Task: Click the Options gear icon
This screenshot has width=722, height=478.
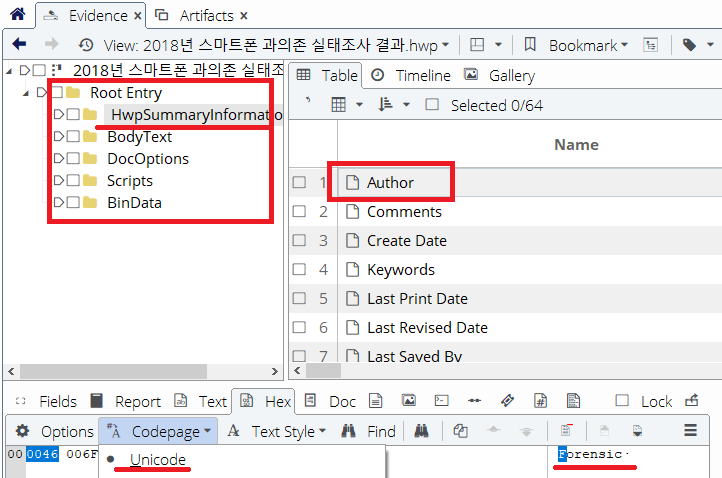Action: point(22,431)
